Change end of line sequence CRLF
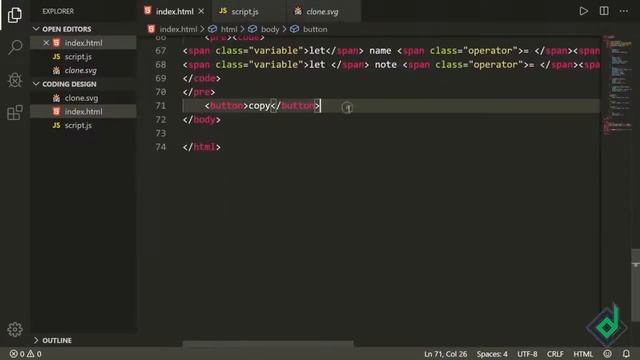This screenshot has width=640, height=360. (x=555, y=354)
